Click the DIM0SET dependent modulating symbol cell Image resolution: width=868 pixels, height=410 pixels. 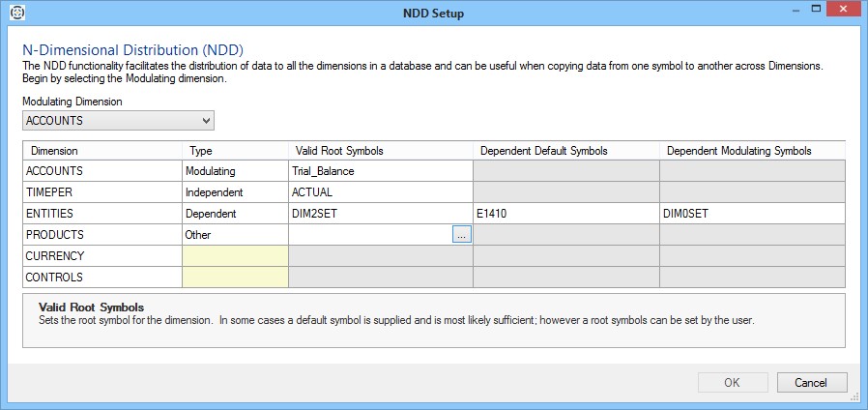(752, 214)
